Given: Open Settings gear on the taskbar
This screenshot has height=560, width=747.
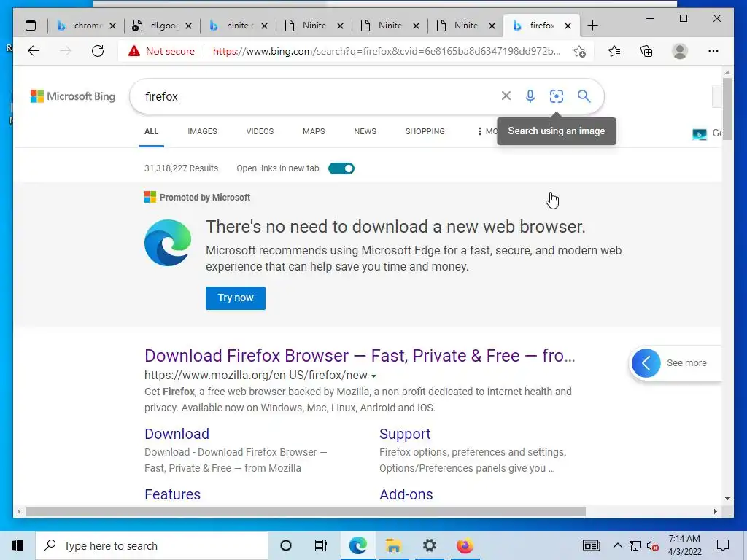Looking at the screenshot, I should pyautogui.click(x=429, y=545).
